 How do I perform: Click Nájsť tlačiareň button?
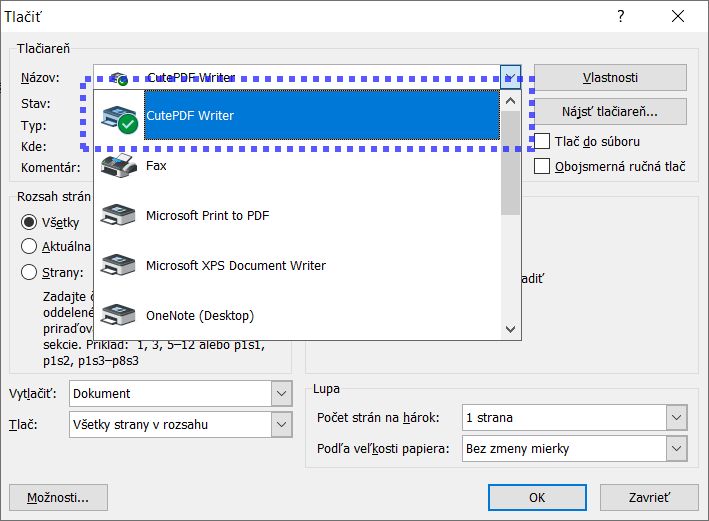pos(610,111)
